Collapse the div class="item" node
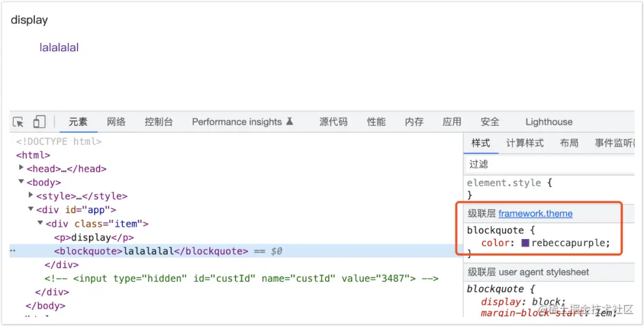The width and height of the screenshot is (644, 326). (x=41, y=222)
